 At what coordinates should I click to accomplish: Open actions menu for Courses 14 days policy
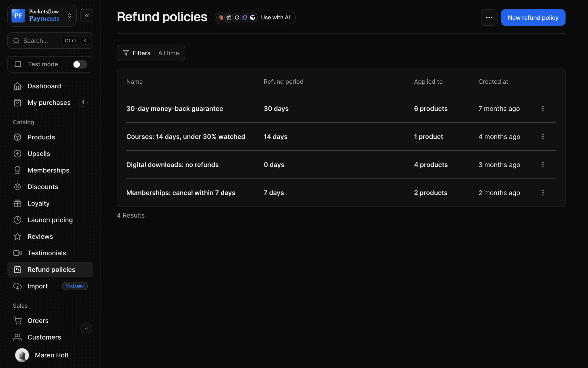543,137
